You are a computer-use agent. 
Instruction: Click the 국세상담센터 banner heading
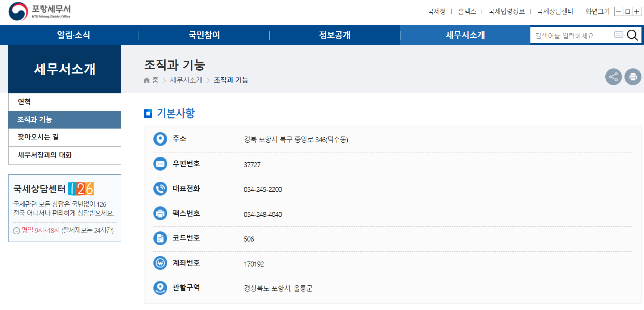[39, 189]
